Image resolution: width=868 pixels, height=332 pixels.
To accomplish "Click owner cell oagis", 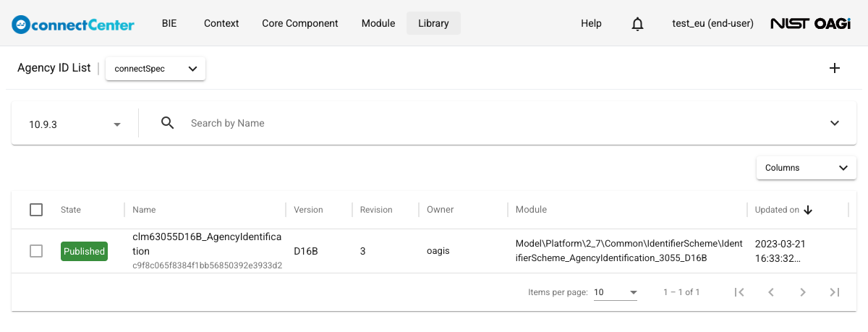I will [x=438, y=251].
